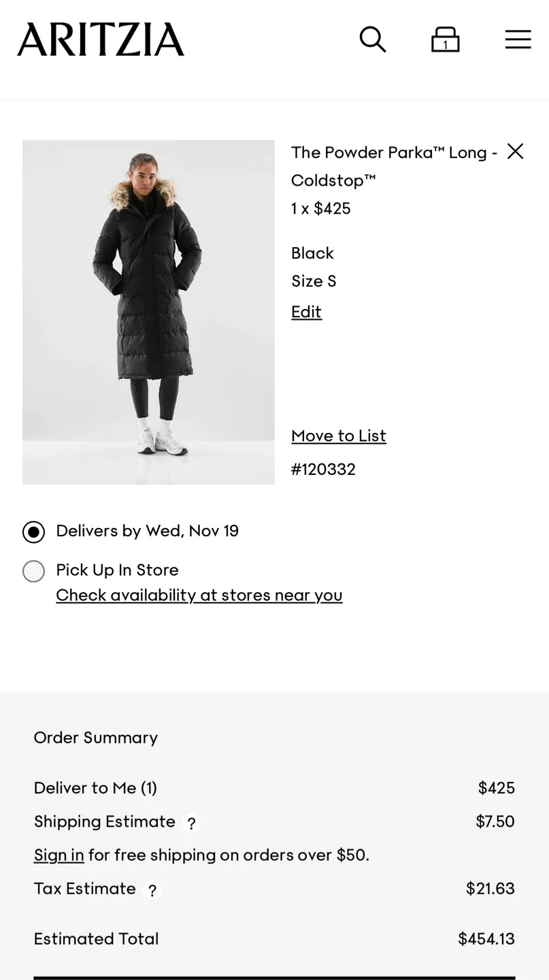This screenshot has height=980, width=549.
Task: Open Check availability at stores near you
Action: point(199,595)
